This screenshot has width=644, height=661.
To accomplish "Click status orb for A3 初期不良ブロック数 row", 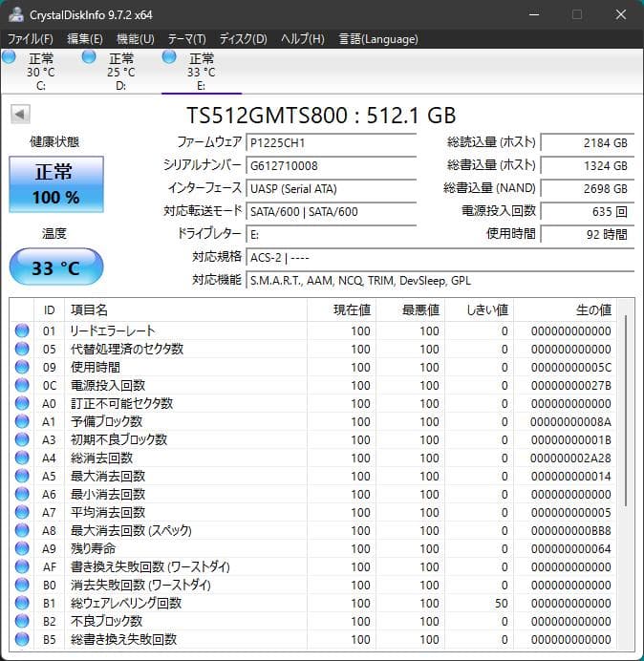I will [x=22, y=439].
